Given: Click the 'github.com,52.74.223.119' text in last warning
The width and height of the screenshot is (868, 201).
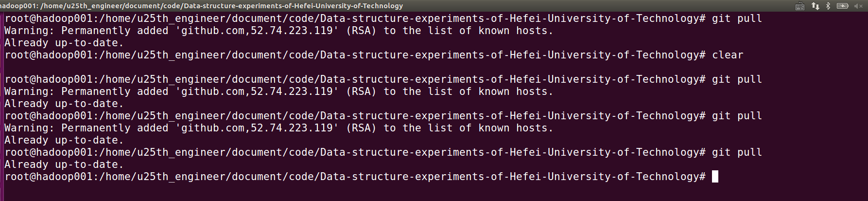Looking at the screenshot, I should 257,128.
